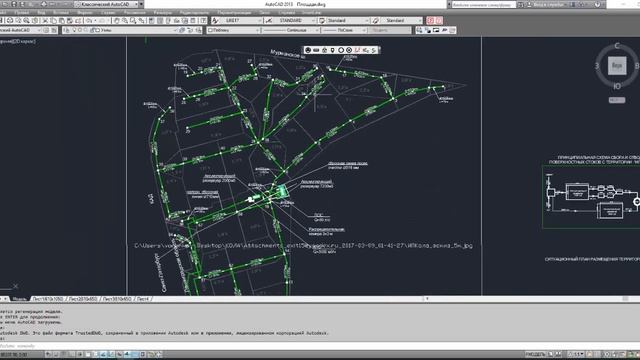The width and height of the screenshot is (640, 360).
Task: Toggle Lineweight display in status bar
Action: (x=127, y=354)
